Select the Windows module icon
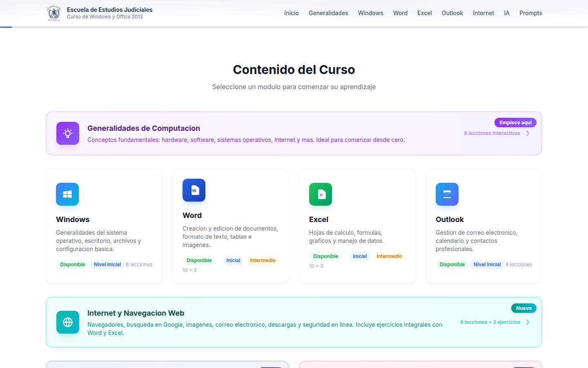 click(67, 194)
